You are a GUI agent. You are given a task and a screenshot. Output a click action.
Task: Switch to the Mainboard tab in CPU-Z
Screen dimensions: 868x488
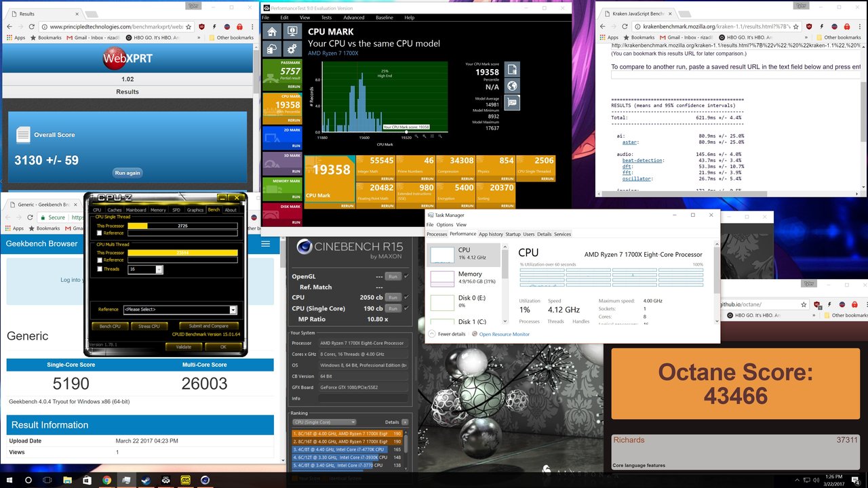pos(136,210)
